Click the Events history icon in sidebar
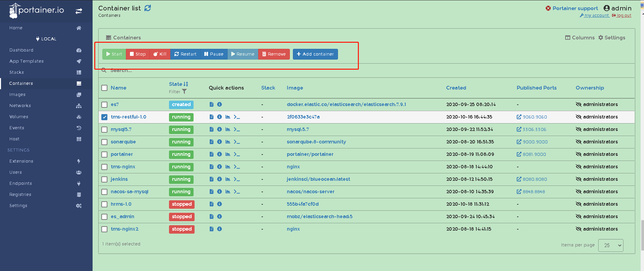644x271 pixels. pos(79,128)
